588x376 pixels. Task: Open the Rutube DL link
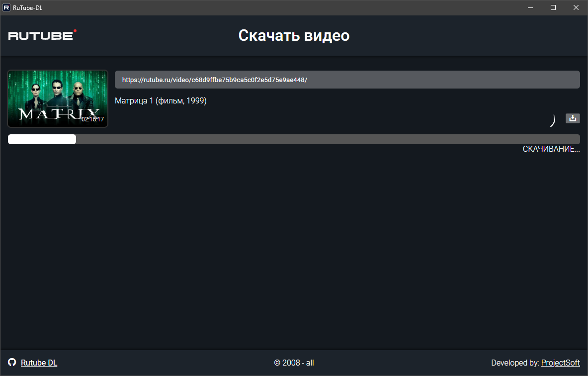[39, 363]
